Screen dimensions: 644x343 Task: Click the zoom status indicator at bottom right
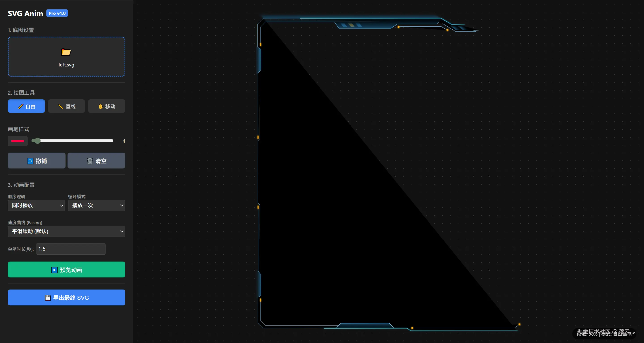coord(604,334)
